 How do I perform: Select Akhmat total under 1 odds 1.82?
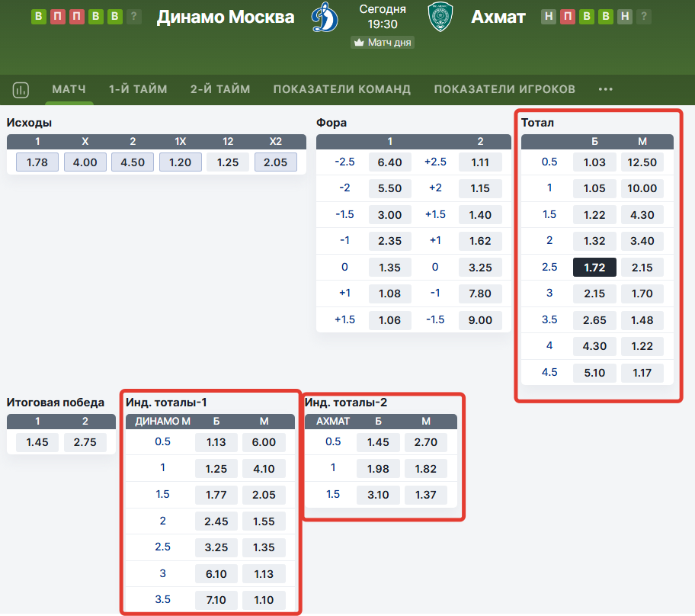click(426, 469)
